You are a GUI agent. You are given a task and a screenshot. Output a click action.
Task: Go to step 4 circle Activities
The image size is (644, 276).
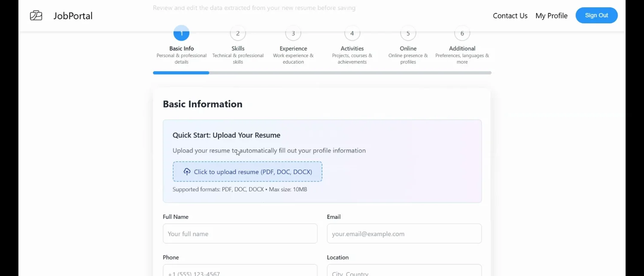click(x=352, y=33)
